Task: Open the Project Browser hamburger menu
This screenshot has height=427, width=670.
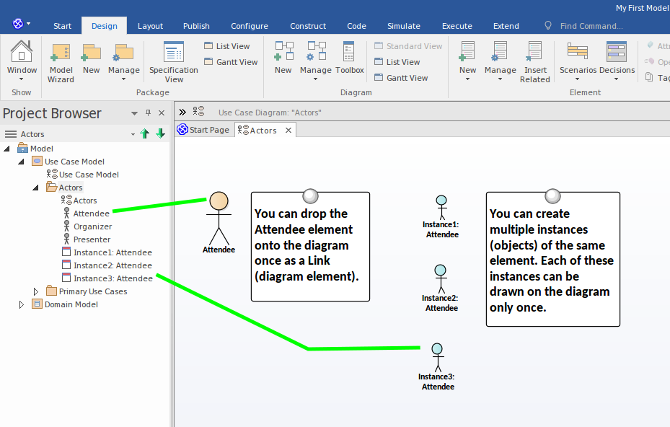Action: coord(11,133)
